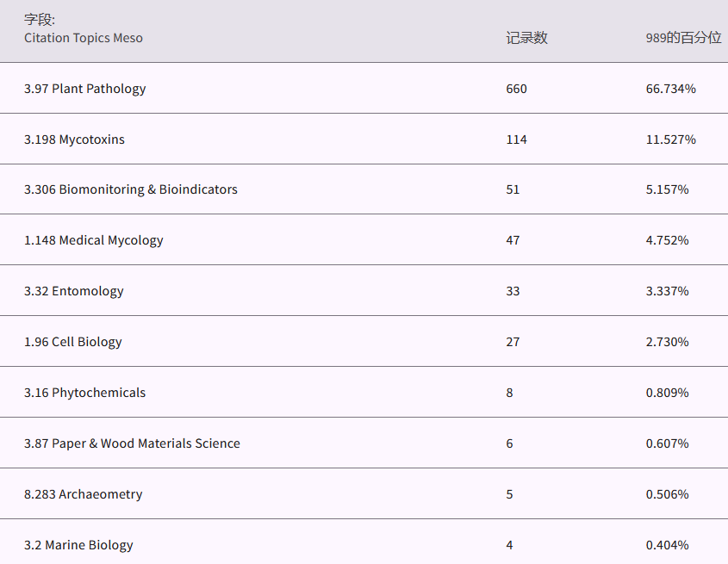Open the 3.16 Phytochemicals entry
This screenshot has height=564, width=728.
(x=85, y=393)
